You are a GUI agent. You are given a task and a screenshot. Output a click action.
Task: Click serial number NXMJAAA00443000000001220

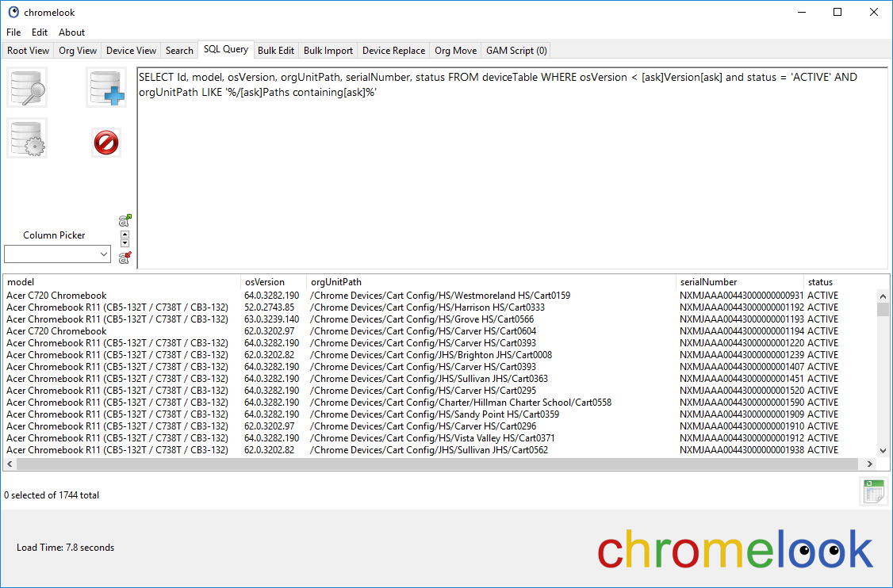[742, 343]
